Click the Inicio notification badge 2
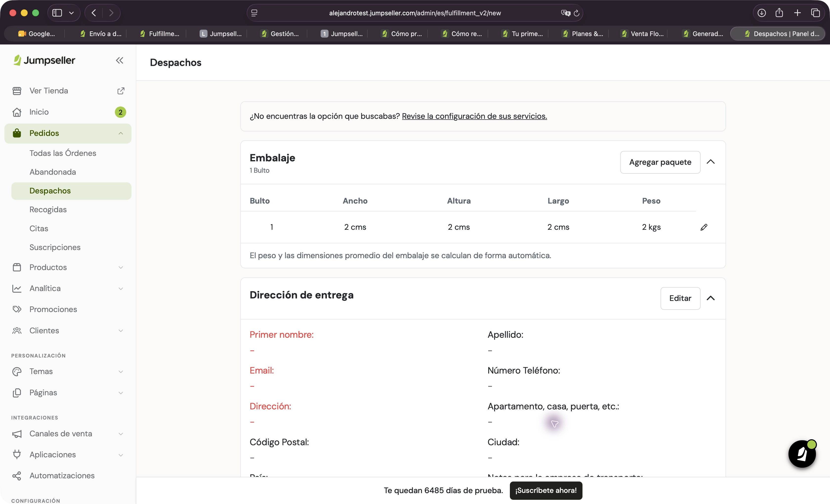The width and height of the screenshot is (830, 504). (x=121, y=112)
